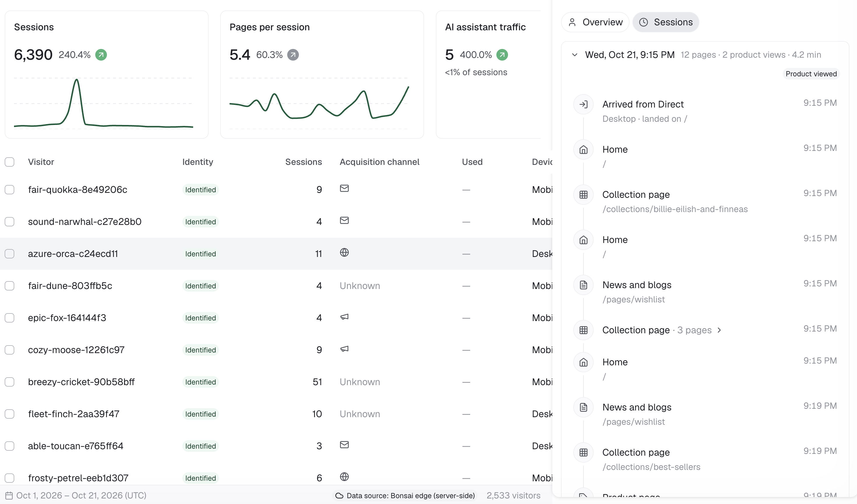Select the sound-narwhal-c27e28b0 row checkbox

pyautogui.click(x=10, y=222)
